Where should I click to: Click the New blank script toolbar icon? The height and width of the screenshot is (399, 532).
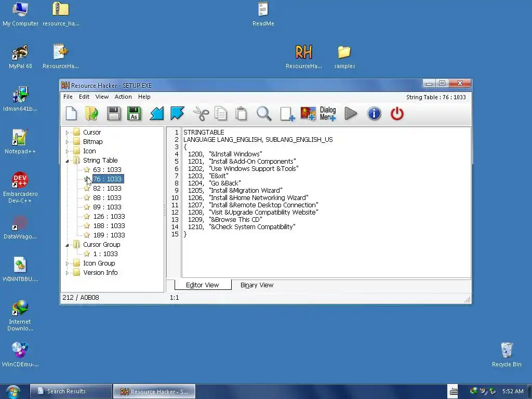(71, 113)
